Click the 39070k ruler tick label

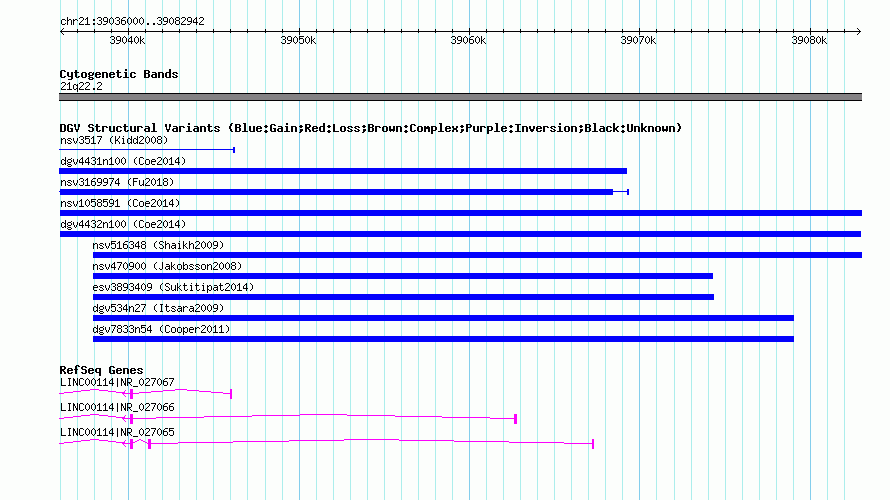[x=638, y=40]
